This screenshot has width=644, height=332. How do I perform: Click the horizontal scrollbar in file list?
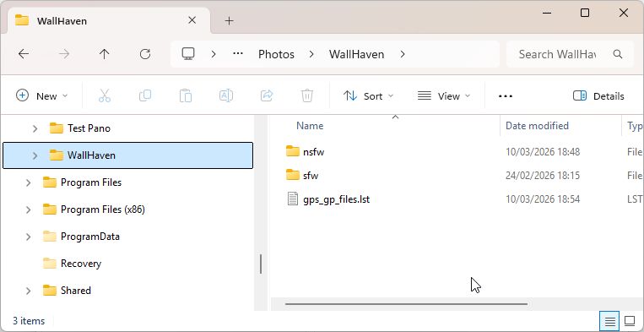click(406, 304)
